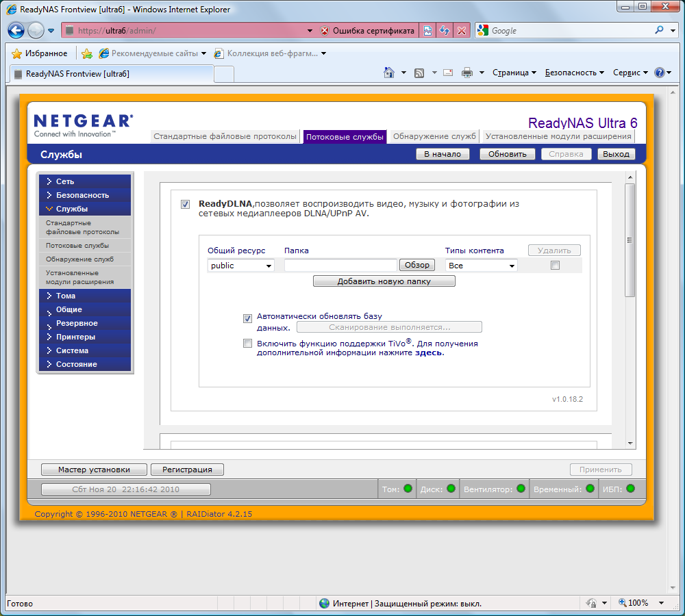
Task: Expand the Система sidebar section
Action: tap(85, 350)
